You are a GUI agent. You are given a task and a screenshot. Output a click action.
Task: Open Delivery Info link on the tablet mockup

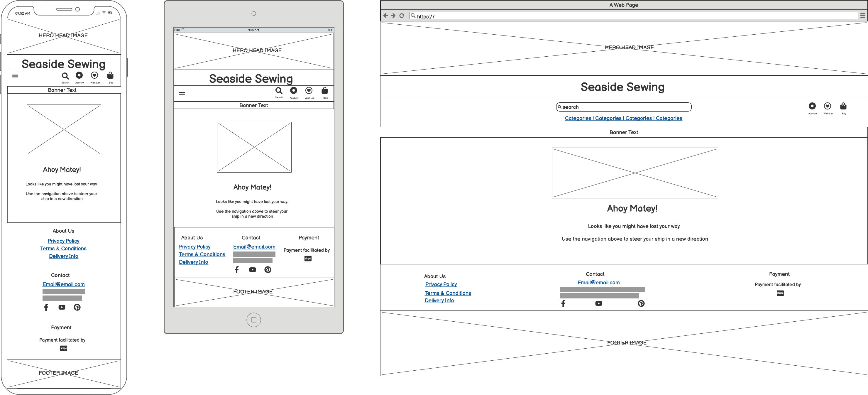tap(193, 262)
